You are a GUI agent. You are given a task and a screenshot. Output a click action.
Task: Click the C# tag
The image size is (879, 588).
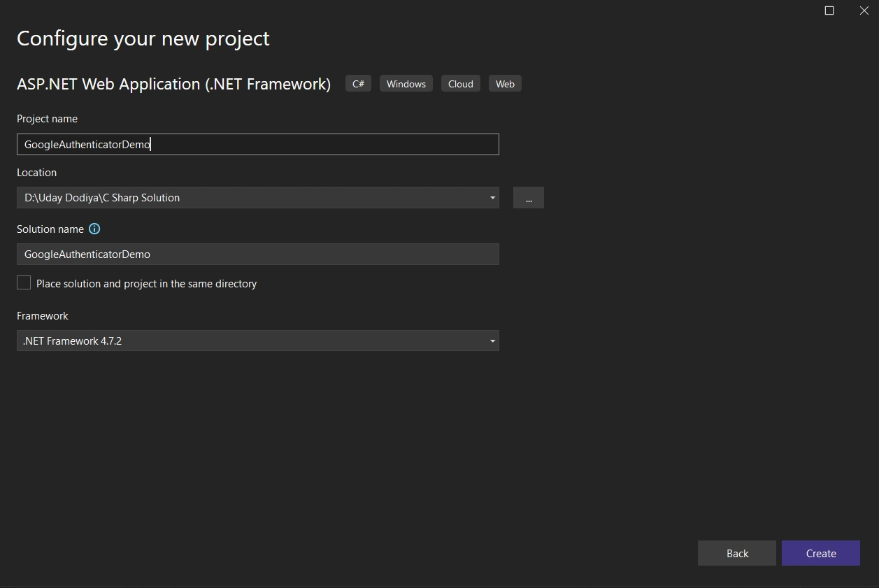[x=358, y=84]
